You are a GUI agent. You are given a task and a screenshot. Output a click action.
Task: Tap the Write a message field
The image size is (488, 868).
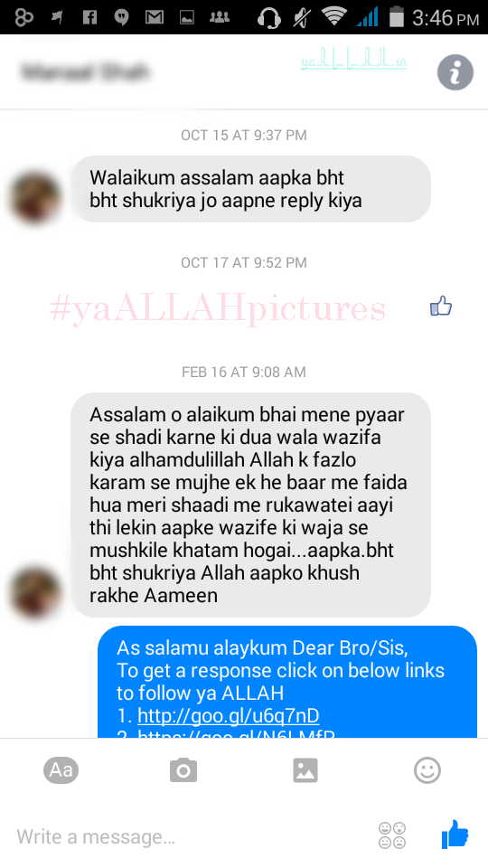pos(188,836)
